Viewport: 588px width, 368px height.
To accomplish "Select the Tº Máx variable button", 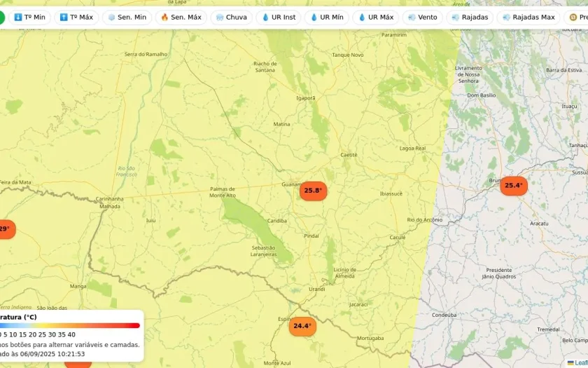I will coord(76,18).
